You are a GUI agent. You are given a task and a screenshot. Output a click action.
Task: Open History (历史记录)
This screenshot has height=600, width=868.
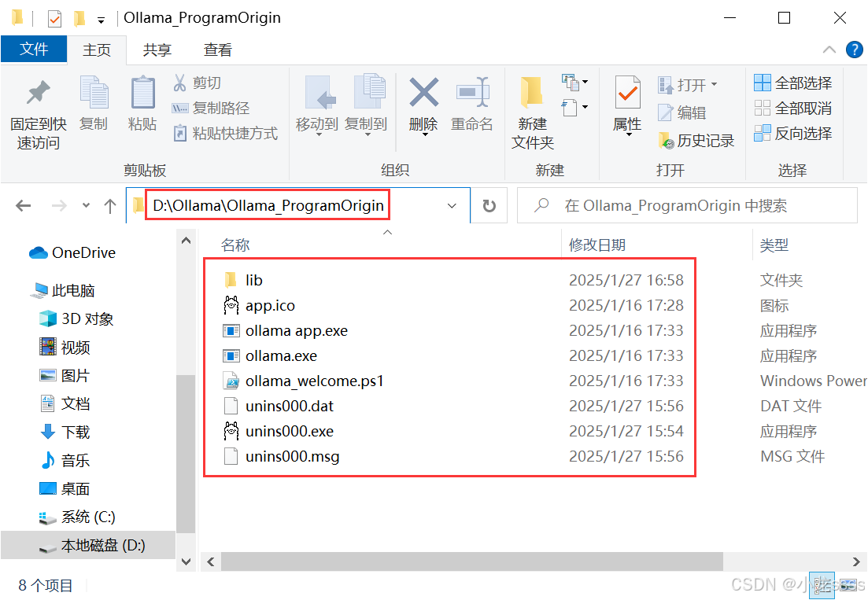696,141
